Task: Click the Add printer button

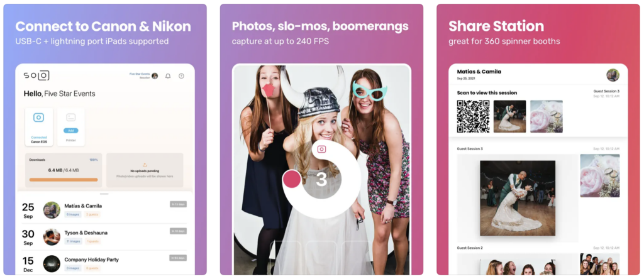Action: click(71, 131)
